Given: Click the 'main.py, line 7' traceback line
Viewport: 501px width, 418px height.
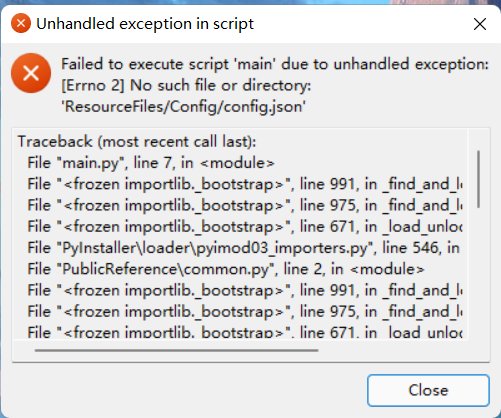Looking at the screenshot, I should click(151, 163).
